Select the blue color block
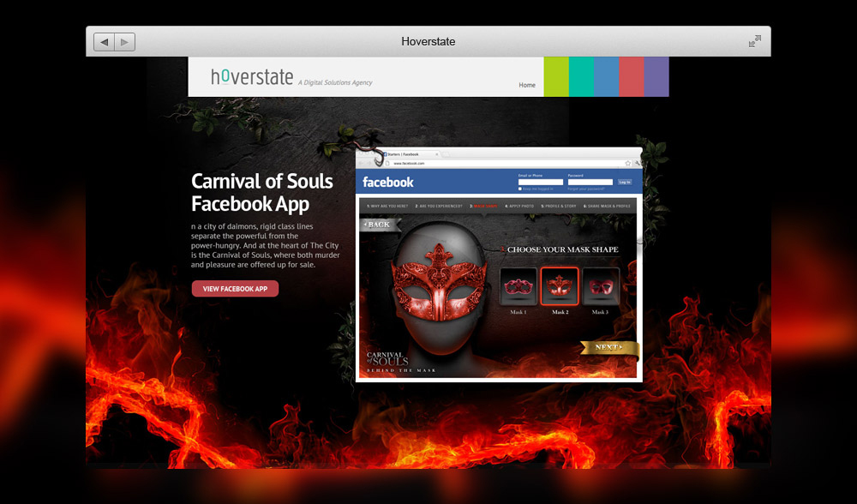857x504 pixels. [607, 76]
